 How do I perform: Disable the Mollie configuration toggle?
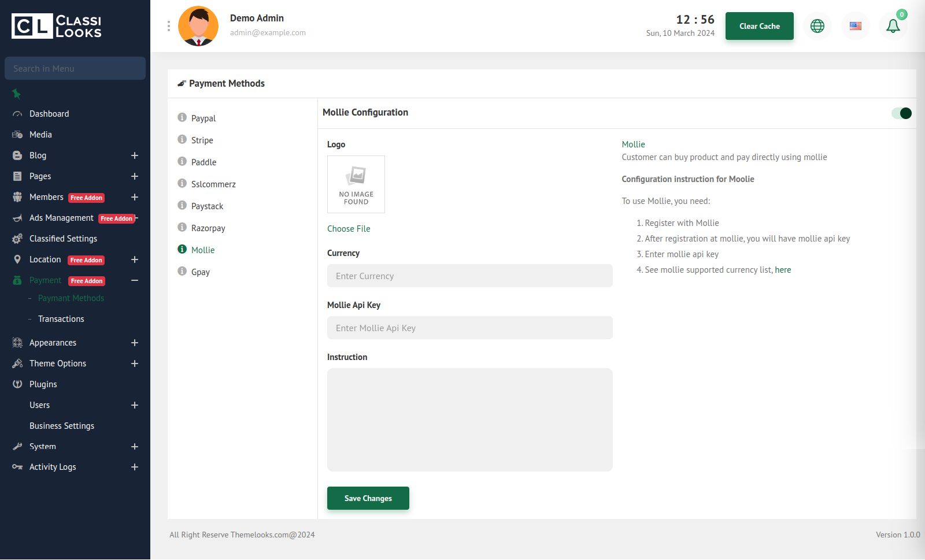901,113
